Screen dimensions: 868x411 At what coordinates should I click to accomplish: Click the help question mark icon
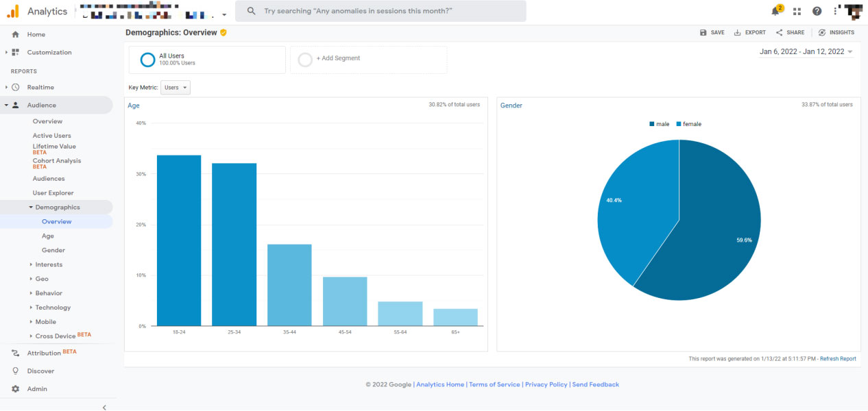point(817,11)
